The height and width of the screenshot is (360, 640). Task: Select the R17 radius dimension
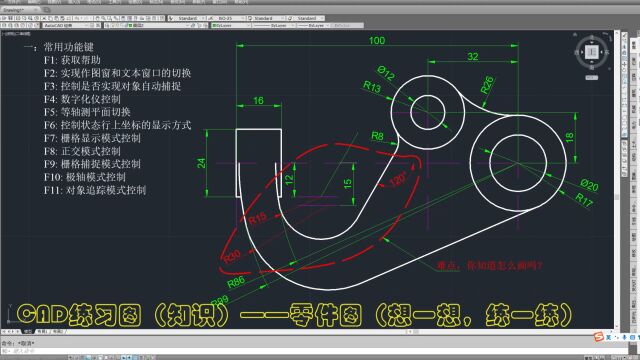584,200
